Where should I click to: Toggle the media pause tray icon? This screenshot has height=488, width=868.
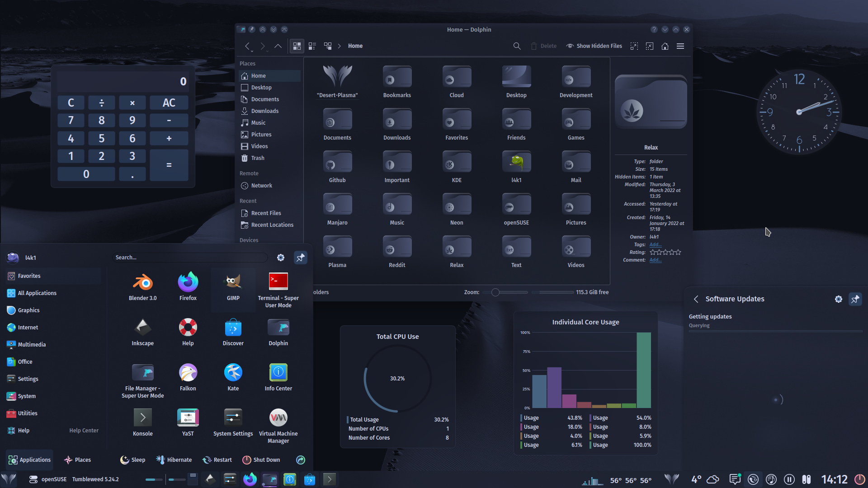tap(789, 479)
